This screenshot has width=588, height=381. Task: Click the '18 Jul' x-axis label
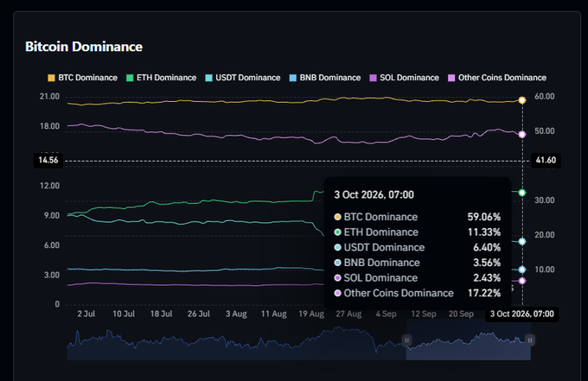161,314
